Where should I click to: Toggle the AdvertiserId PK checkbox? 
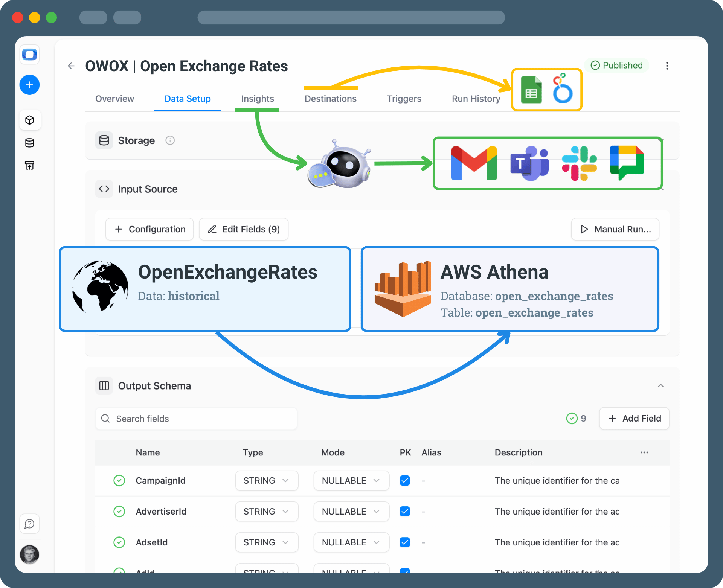tap(405, 512)
